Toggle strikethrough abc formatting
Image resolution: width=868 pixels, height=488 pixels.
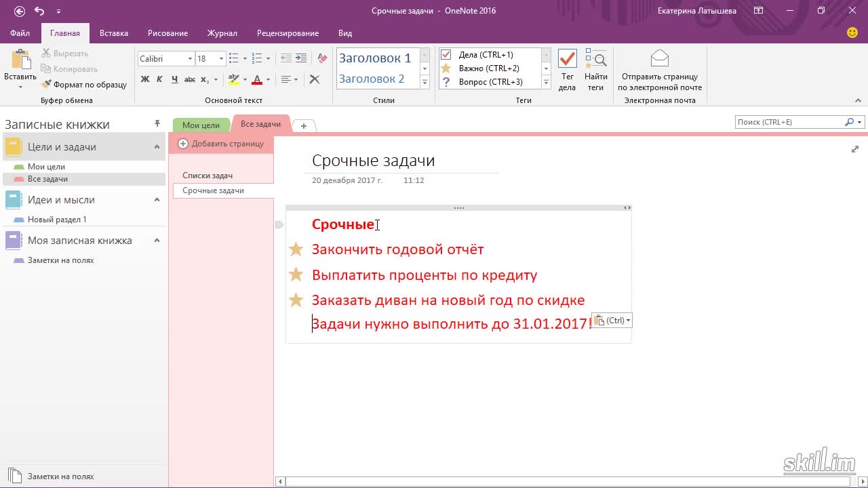point(190,79)
